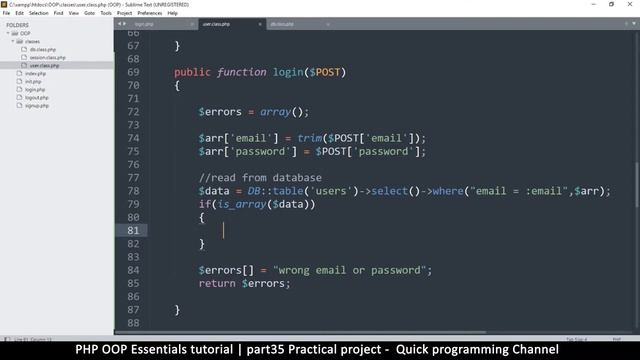Viewport: 640px width, 360px height.
Task: Open login.php from the sidebar
Action: coord(35,89)
